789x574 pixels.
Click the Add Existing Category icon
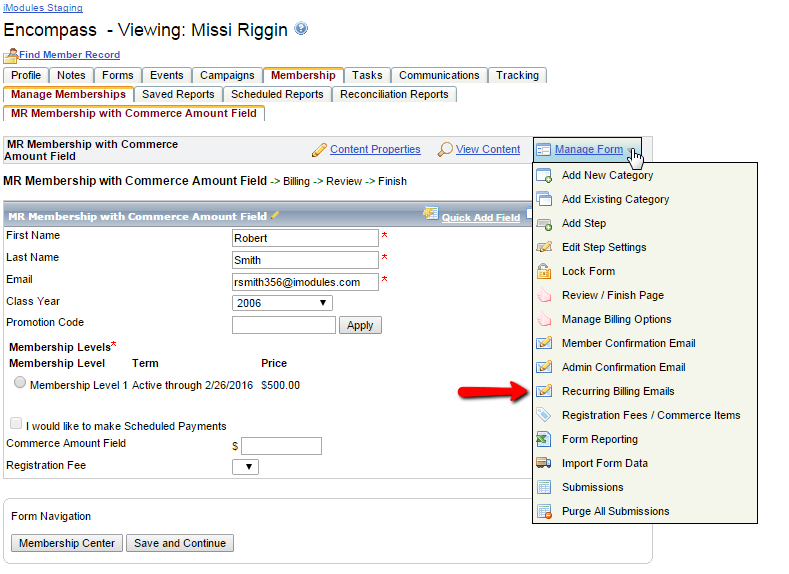tap(544, 199)
